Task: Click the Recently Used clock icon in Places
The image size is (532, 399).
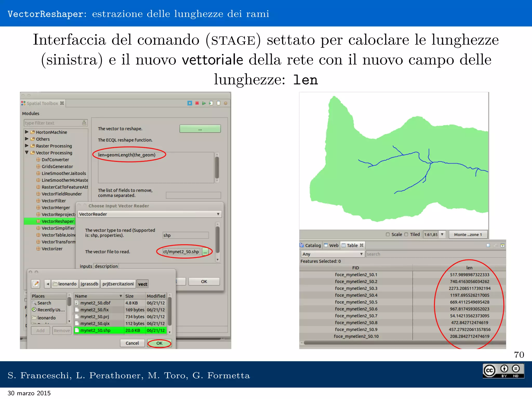Action: pos(34,310)
